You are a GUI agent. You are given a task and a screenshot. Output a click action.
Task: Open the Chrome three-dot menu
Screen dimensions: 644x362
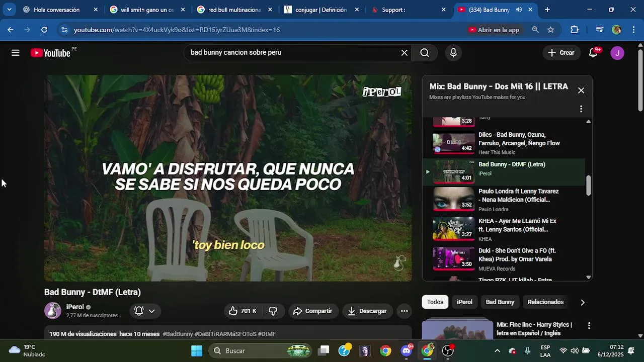[633, 30]
